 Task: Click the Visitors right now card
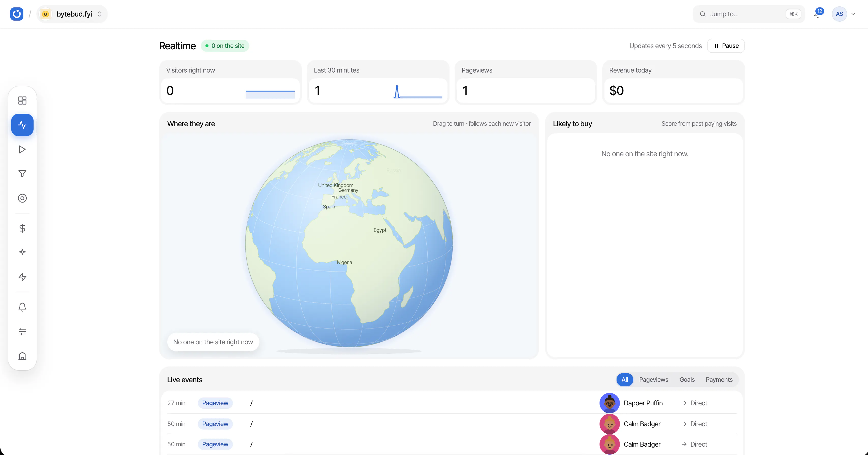tap(231, 83)
